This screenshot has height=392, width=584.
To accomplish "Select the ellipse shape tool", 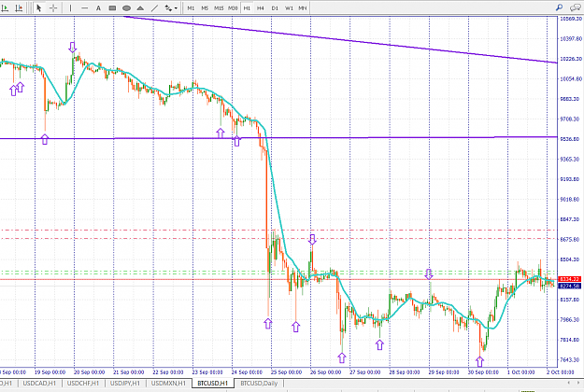I will pos(127,7).
